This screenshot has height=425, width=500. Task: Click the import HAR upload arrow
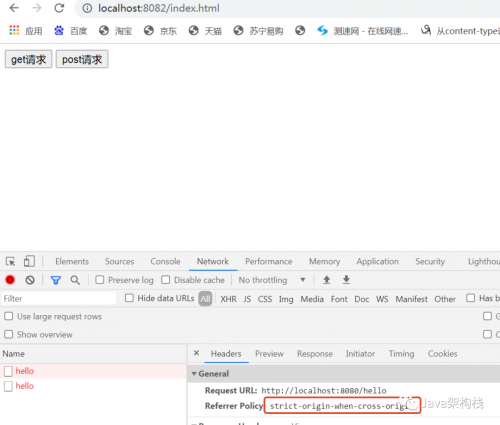(327, 280)
